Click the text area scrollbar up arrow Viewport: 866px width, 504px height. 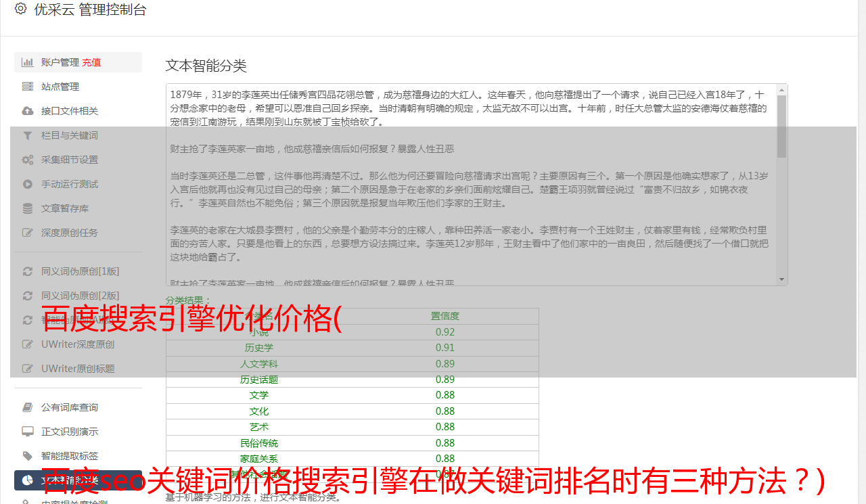[x=782, y=90]
